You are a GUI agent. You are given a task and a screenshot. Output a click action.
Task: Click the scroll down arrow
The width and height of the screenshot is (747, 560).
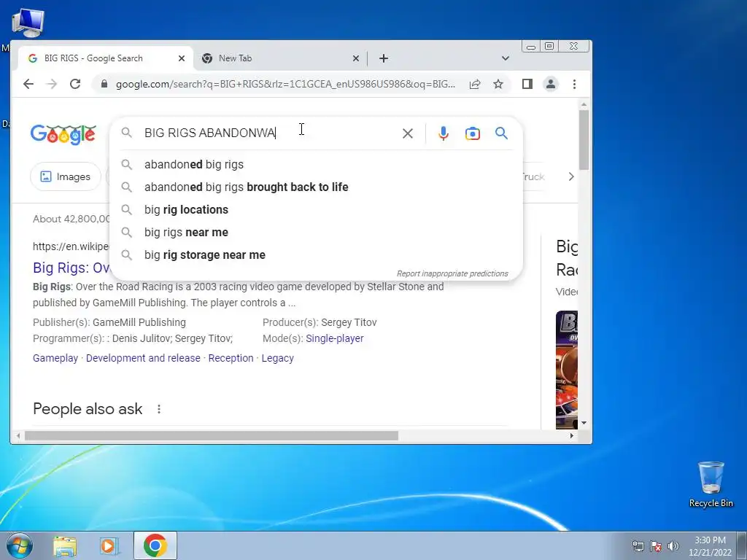pos(584,423)
